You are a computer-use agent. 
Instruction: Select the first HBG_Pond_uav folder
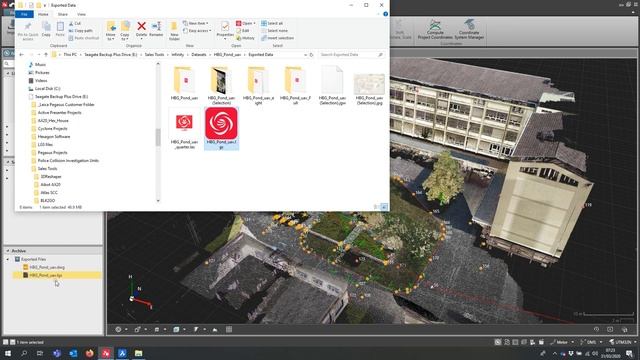(184, 83)
